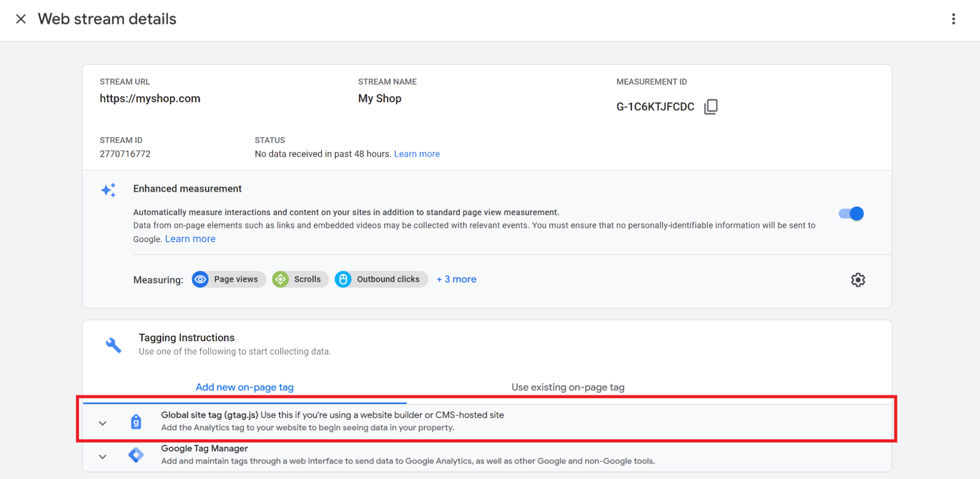
Task: Click the Google Tag Manager title
Action: coord(204,448)
